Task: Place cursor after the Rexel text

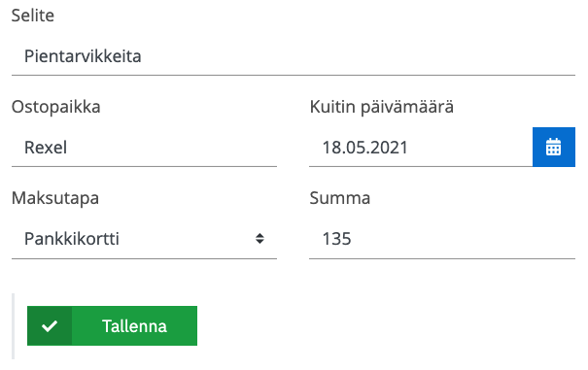Action: (x=68, y=148)
